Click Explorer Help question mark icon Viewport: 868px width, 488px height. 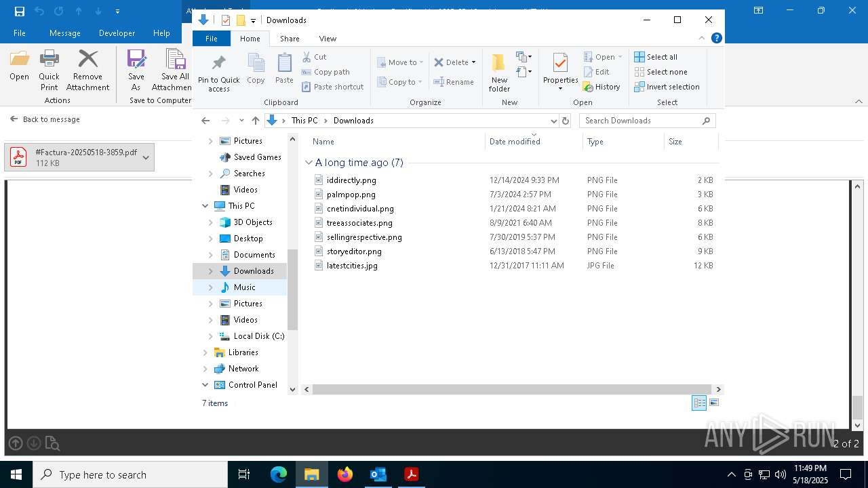click(x=716, y=39)
